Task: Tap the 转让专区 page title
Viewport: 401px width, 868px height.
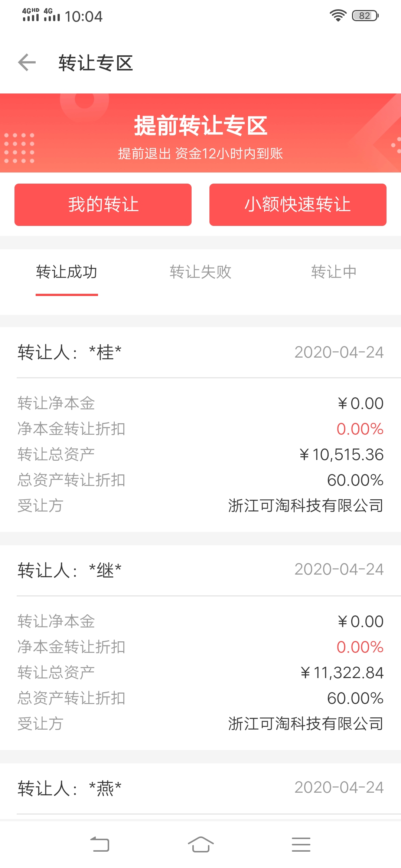Action: pos(96,63)
